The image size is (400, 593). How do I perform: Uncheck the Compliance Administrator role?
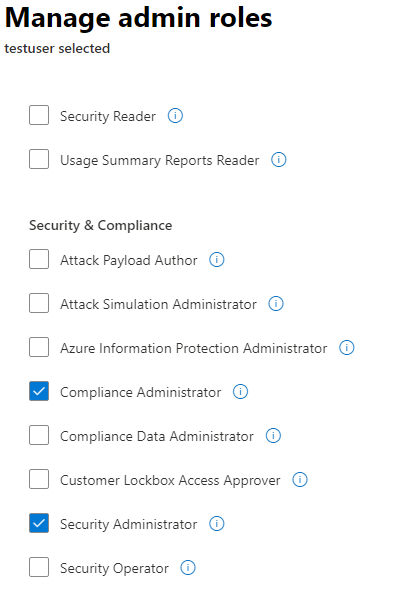[x=39, y=391]
